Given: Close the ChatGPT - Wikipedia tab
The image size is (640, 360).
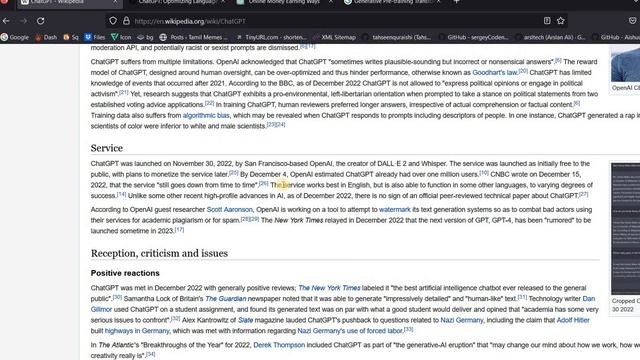Looking at the screenshot, I should [115, 2].
